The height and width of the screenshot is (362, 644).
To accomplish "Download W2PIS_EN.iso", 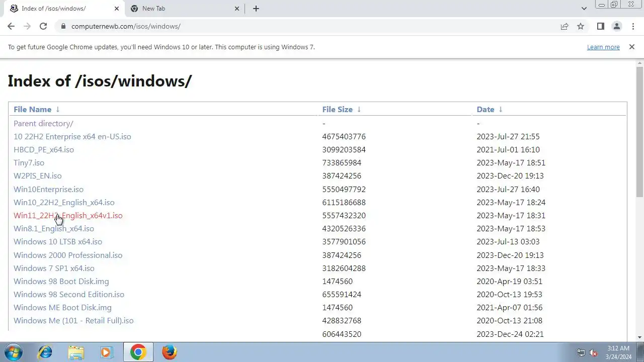I will click(37, 175).
